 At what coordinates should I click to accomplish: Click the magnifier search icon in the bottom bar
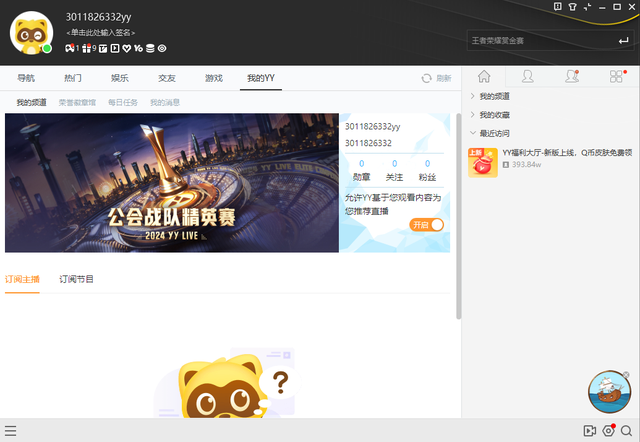[627, 431]
